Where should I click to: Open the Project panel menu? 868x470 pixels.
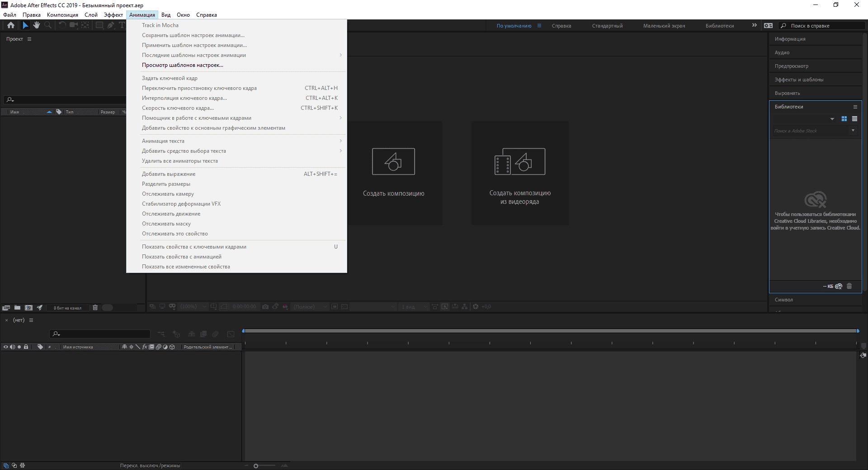[29, 39]
